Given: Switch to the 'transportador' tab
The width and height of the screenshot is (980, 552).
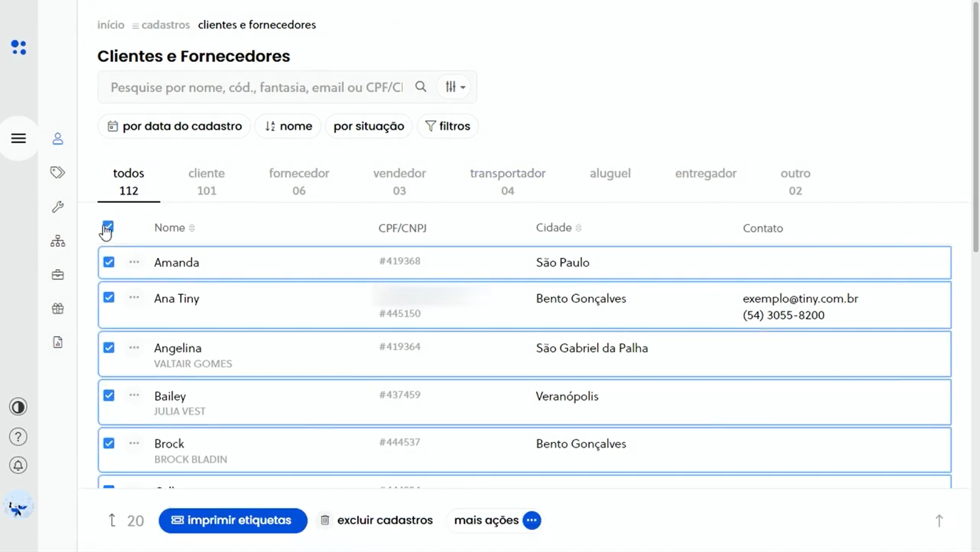Looking at the screenshot, I should (x=507, y=182).
